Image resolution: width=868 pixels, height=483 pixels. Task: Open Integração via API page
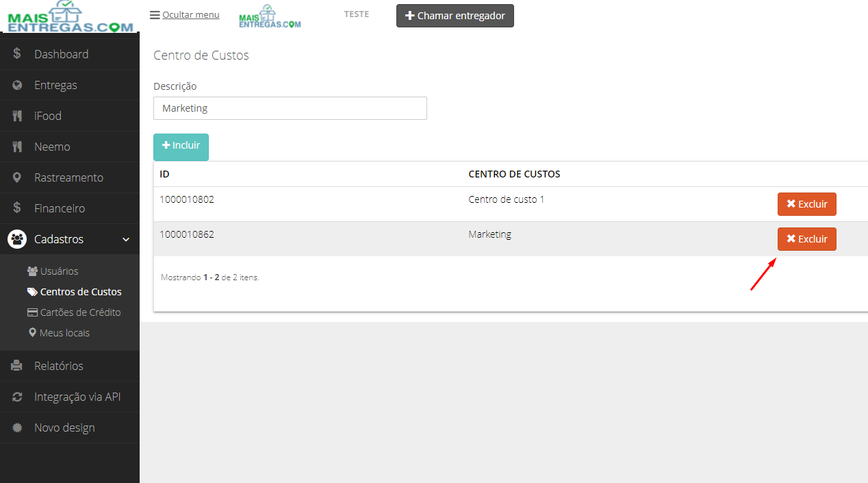[70, 397]
